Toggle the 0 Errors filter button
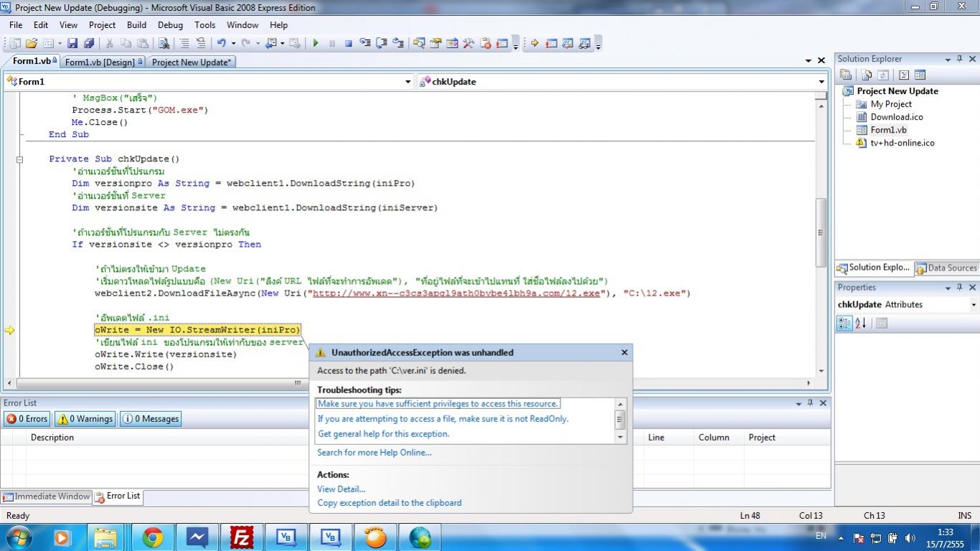The width and height of the screenshot is (980, 551). pos(27,419)
